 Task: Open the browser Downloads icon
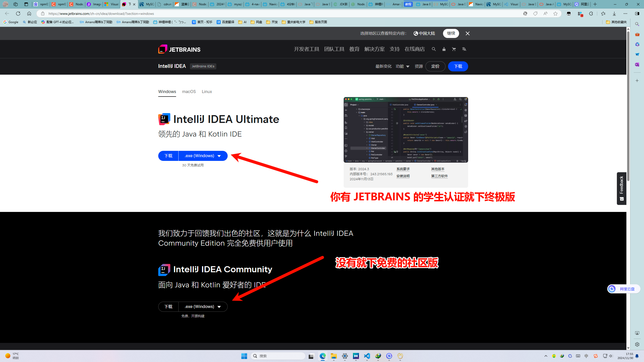click(x=614, y=14)
